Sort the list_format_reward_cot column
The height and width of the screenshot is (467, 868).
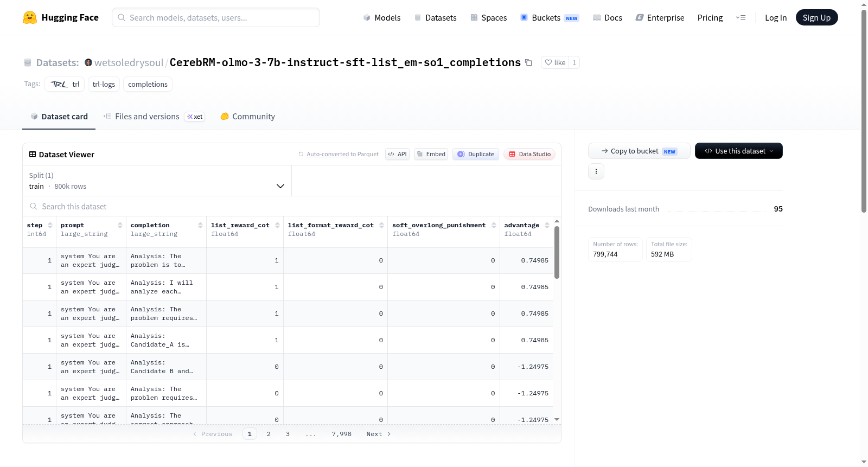[381, 225]
